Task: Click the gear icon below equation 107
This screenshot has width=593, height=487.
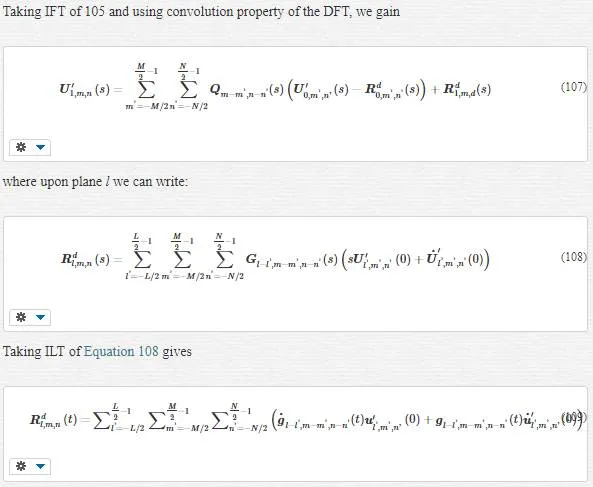Action: coord(21,147)
